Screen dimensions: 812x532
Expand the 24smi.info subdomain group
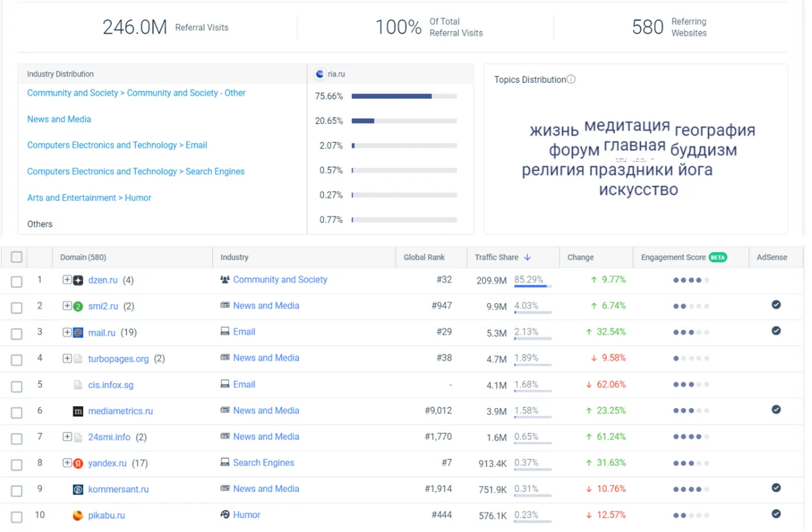pos(66,437)
